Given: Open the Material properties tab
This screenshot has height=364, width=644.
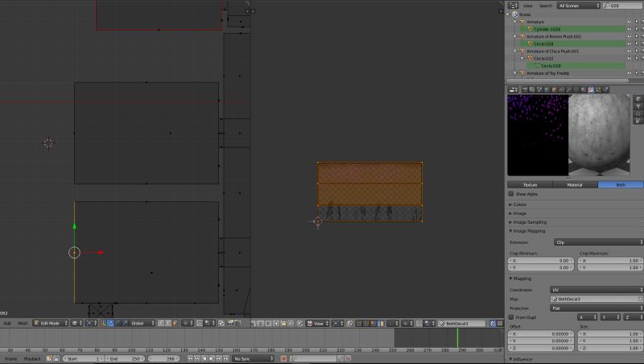Looking at the screenshot, I should point(583,89).
